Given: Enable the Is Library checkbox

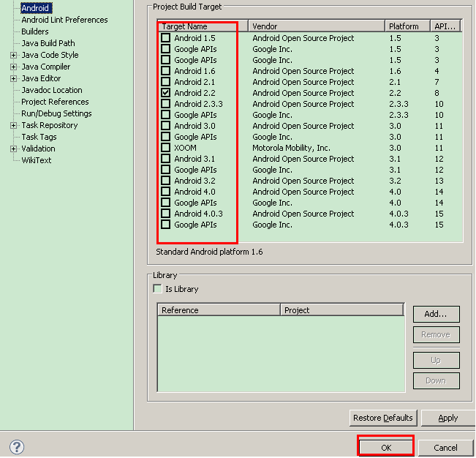Looking at the screenshot, I should 157,289.
